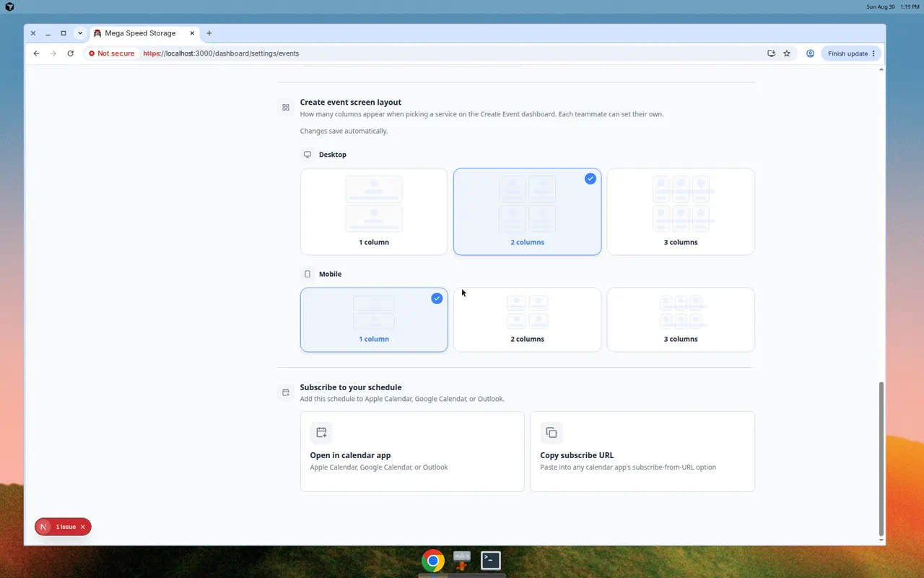Click the middle dock app icon
The image size is (924, 578).
(462, 561)
